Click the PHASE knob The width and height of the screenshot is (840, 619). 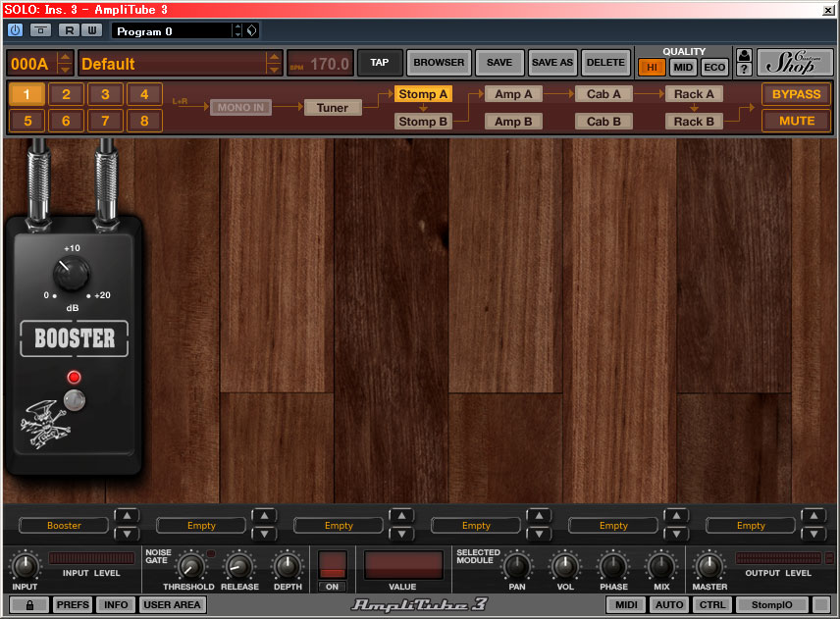pos(613,565)
